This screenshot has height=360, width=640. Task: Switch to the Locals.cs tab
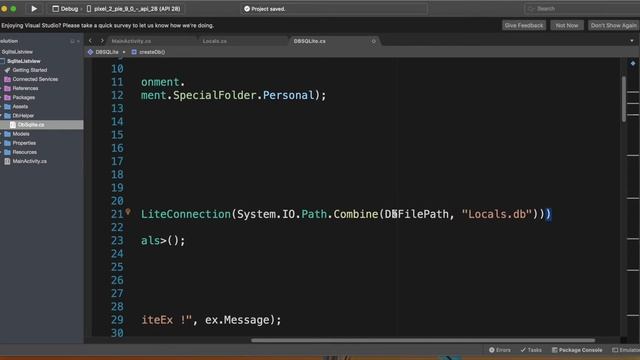coord(215,41)
